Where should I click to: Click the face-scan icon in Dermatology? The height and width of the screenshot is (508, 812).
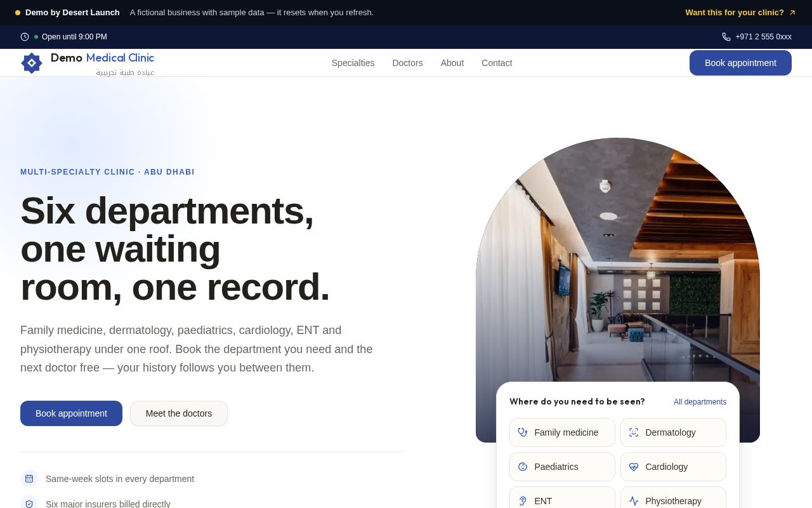pyautogui.click(x=634, y=432)
